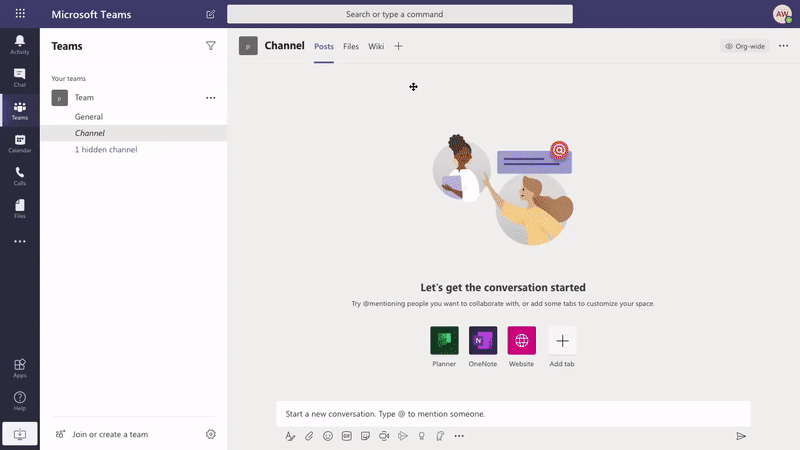Click the channel avatar in header
Screen dimensions: 800x450
(248, 46)
